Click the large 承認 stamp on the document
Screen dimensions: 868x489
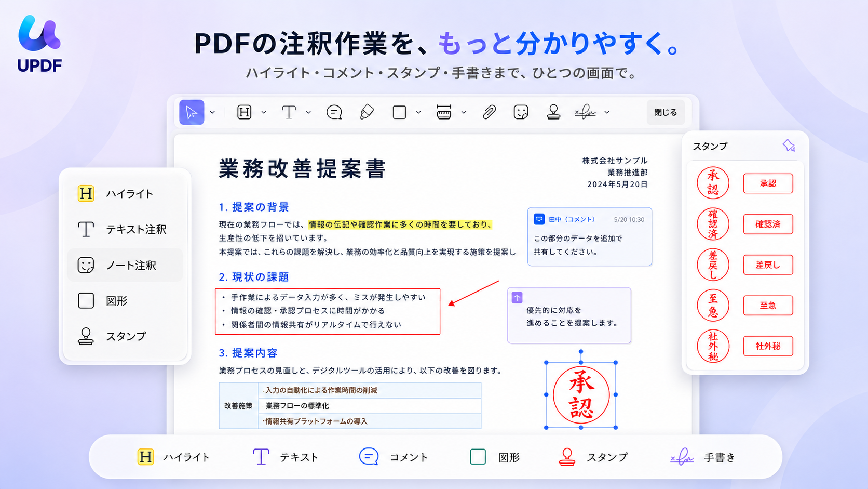[581, 395]
